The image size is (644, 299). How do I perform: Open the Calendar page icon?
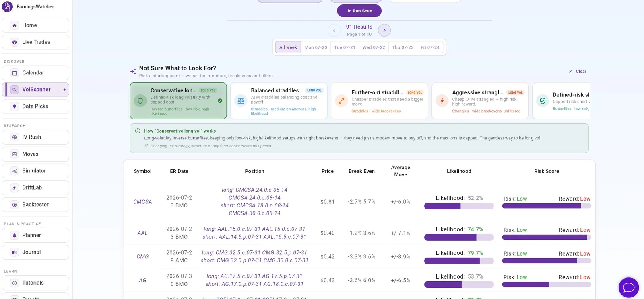[14, 73]
